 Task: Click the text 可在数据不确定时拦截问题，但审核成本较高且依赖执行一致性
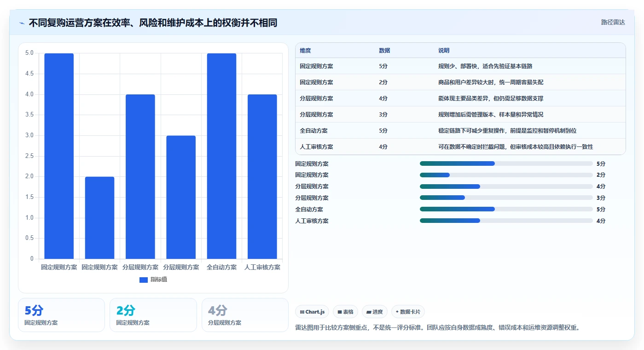[x=516, y=147]
